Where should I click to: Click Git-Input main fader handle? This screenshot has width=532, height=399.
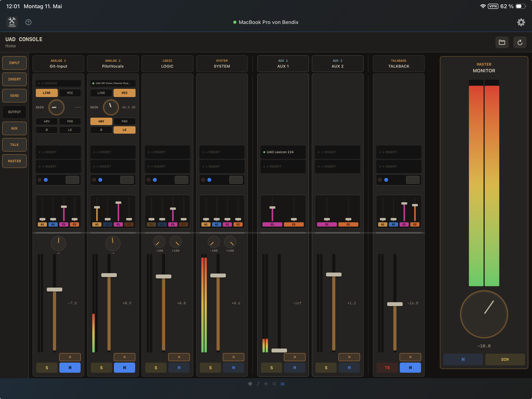click(x=54, y=290)
